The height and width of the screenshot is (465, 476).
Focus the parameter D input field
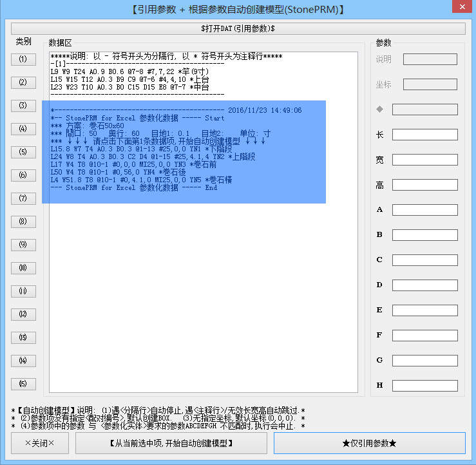(x=425, y=285)
